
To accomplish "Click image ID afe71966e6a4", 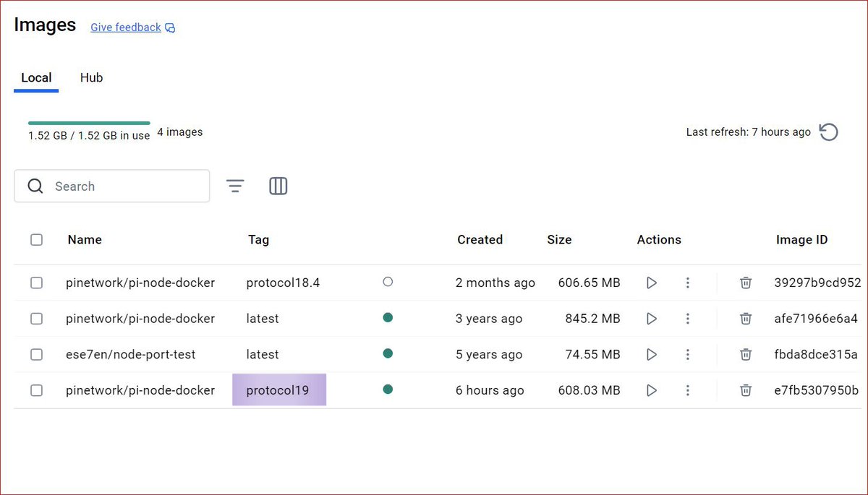I will pos(816,319).
